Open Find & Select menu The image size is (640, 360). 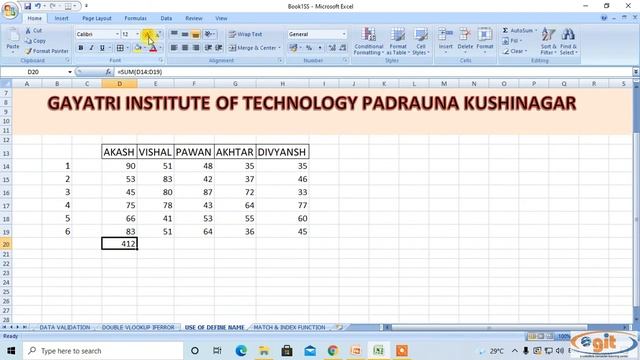[568, 41]
